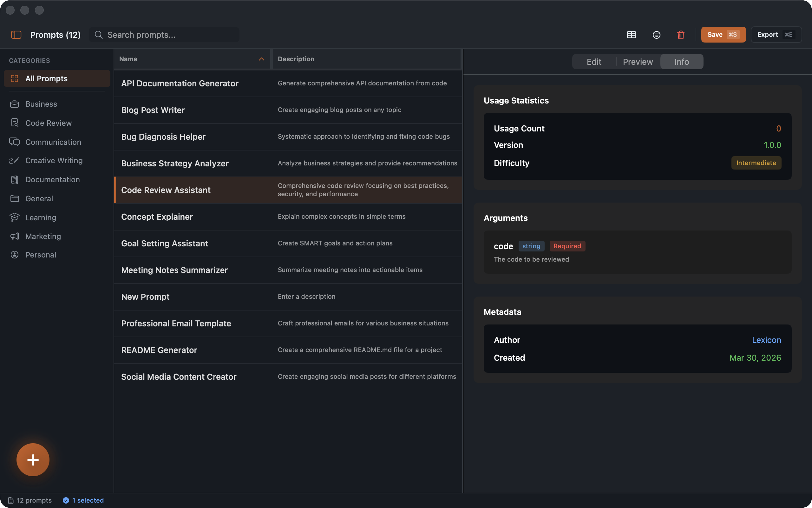Click the Export button
The image size is (812, 508).
tap(776, 35)
